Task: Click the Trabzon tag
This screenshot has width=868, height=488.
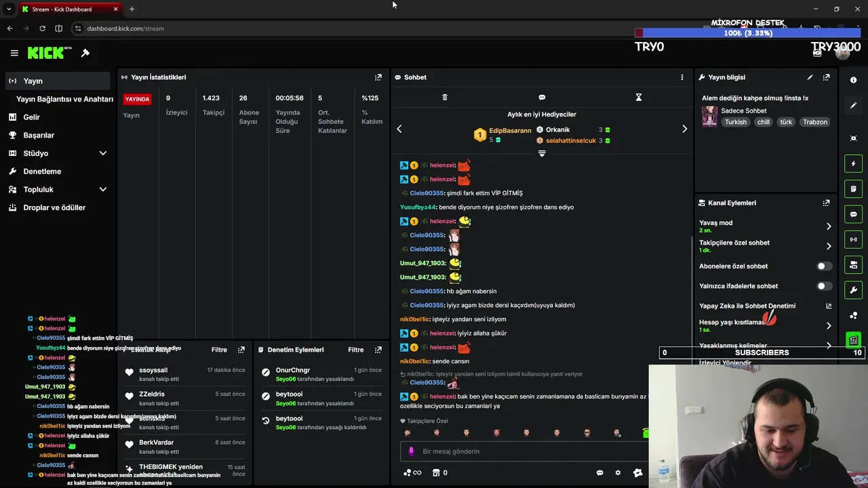Action: (x=815, y=122)
